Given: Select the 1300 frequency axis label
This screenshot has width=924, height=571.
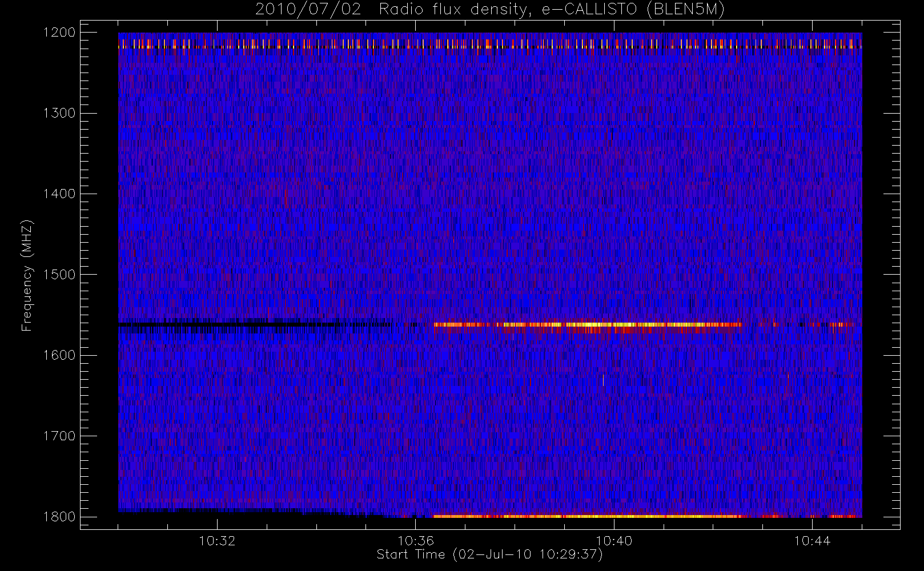Looking at the screenshot, I should click(x=59, y=113).
